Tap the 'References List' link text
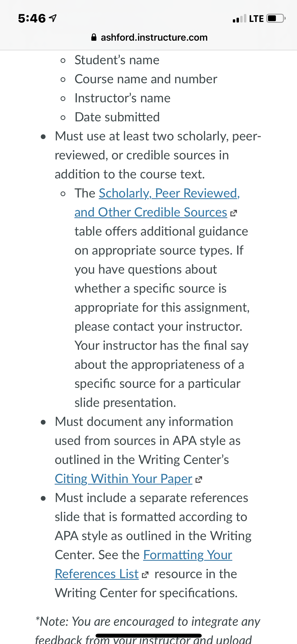Viewport: 297px width, 644px height. tap(97, 574)
